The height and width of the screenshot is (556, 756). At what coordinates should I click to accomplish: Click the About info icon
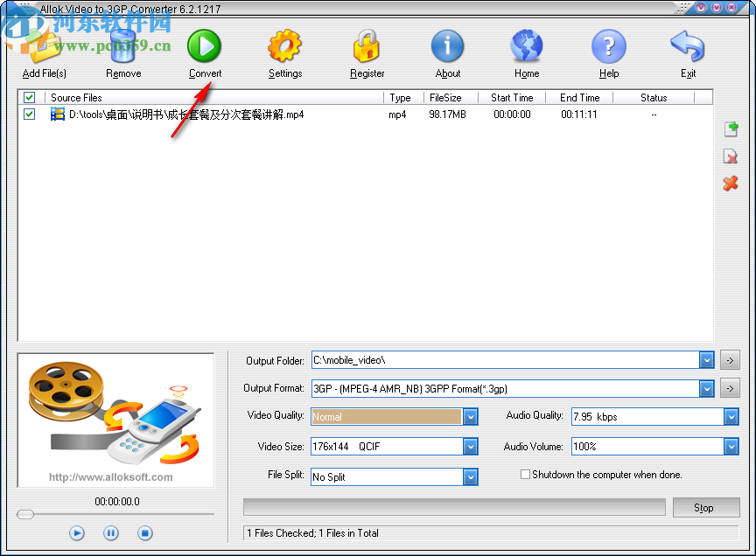pyautogui.click(x=447, y=44)
